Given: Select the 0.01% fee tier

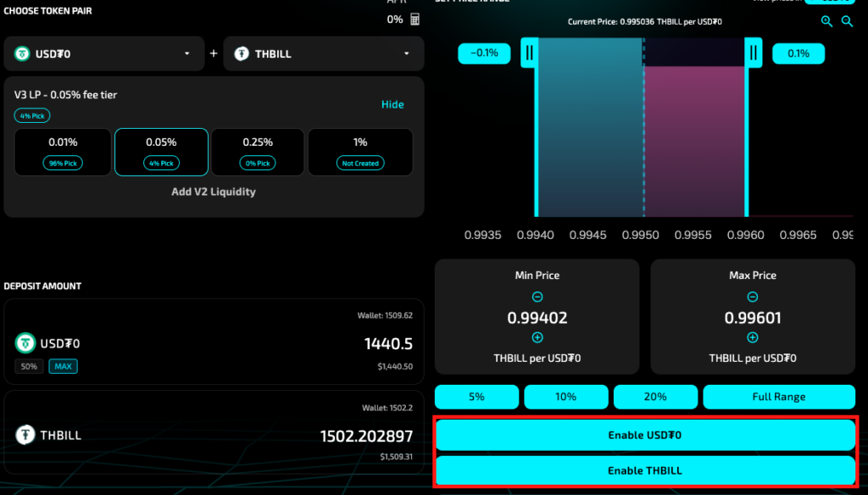Looking at the screenshot, I should click(63, 152).
